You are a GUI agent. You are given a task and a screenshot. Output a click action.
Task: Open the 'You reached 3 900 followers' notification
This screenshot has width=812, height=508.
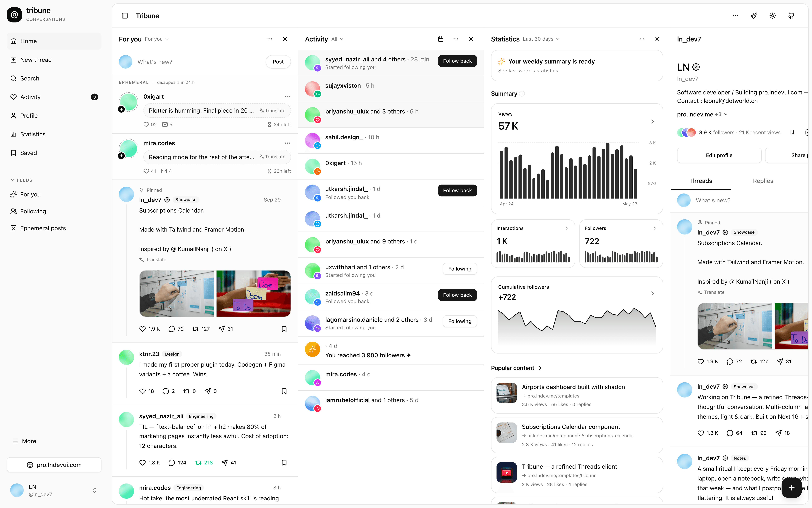pyautogui.click(x=391, y=350)
